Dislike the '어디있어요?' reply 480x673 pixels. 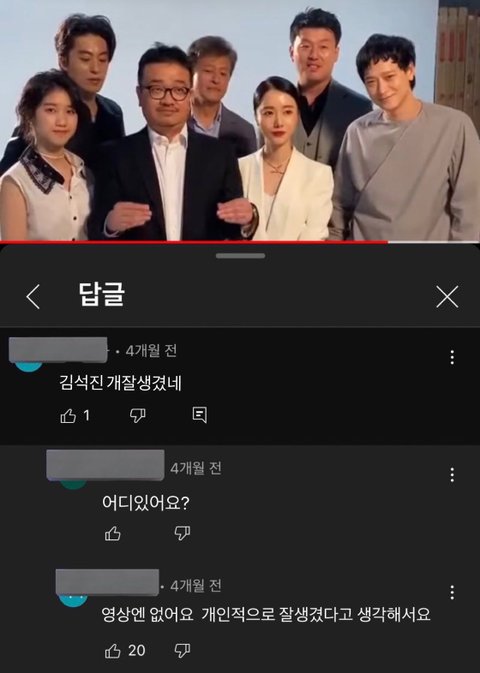tap(182, 533)
